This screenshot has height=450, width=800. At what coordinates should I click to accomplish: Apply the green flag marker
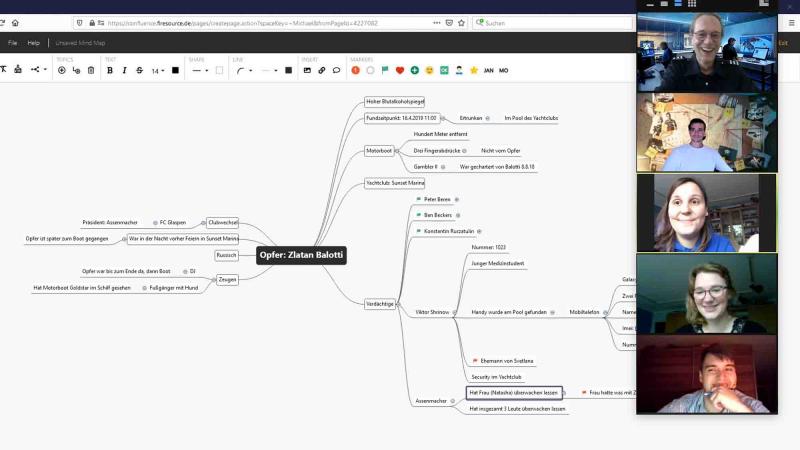pos(385,70)
